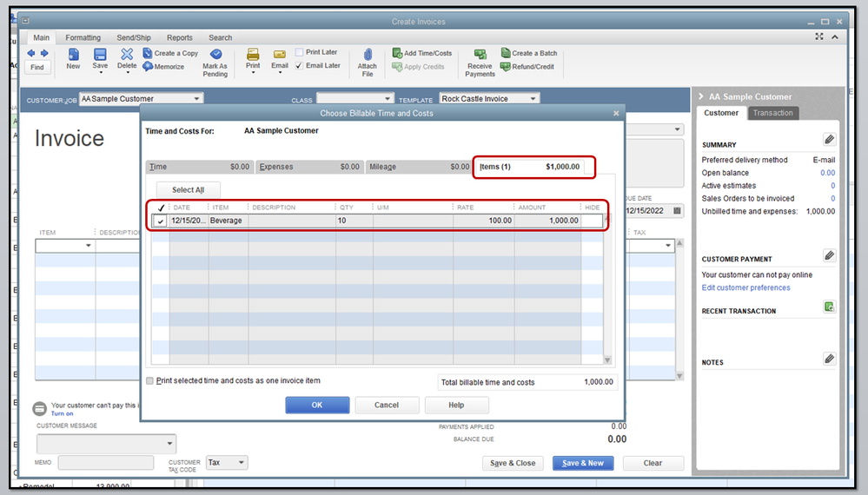The width and height of the screenshot is (868, 495).
Task: Open Save dropdown arrow
Action: (x=100, y=72)
